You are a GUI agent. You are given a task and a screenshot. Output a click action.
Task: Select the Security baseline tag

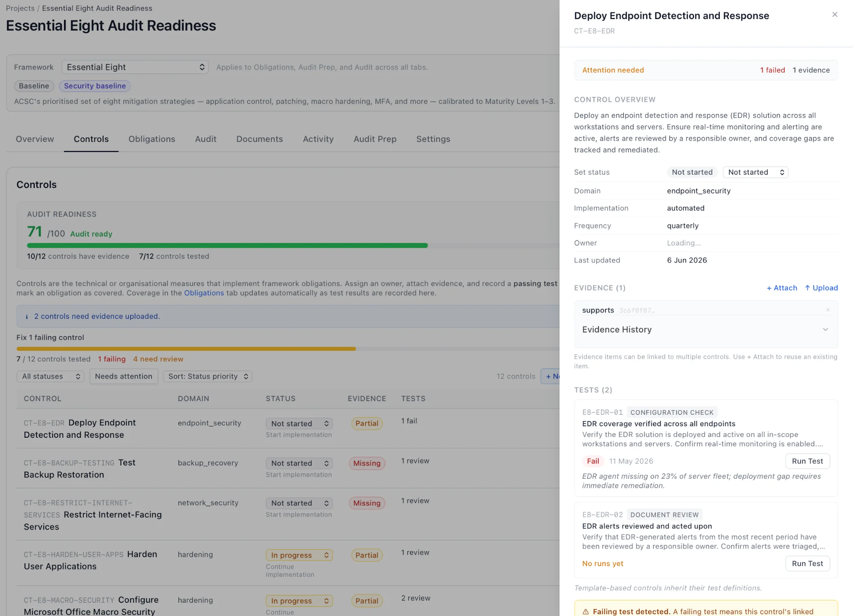[95, 86]
